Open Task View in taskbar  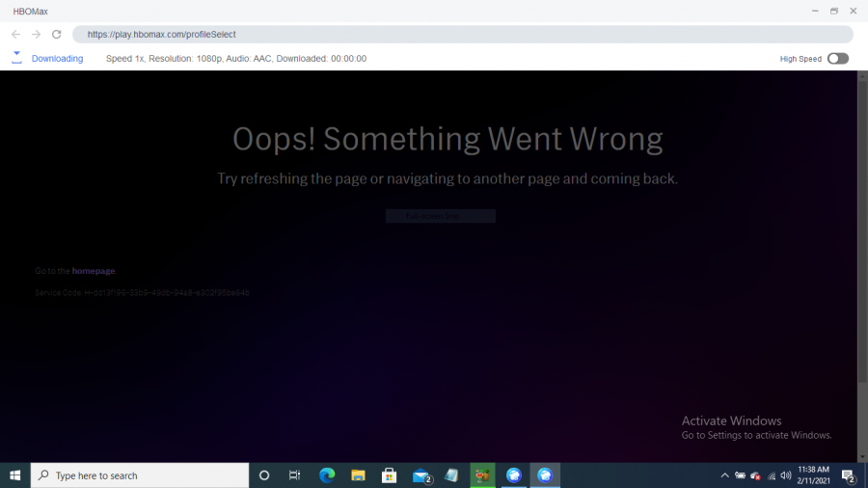coord(294,475)
